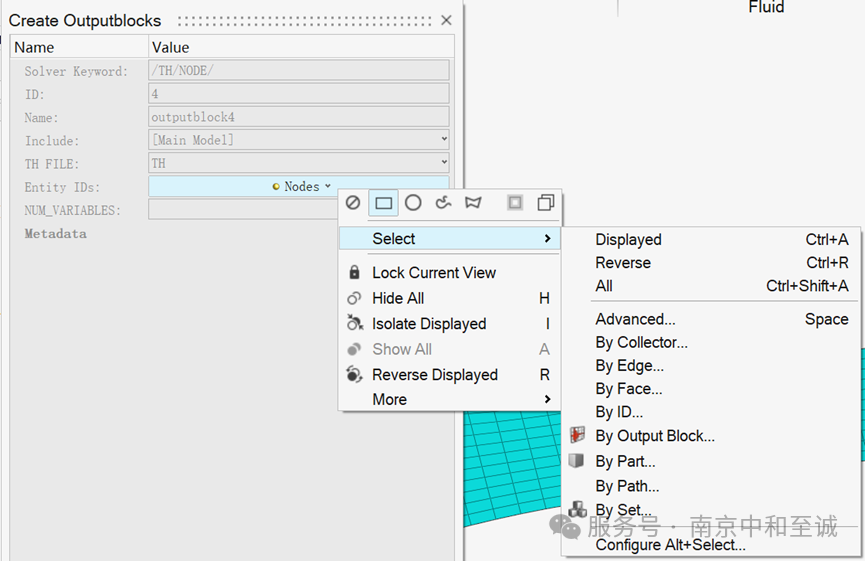
Task: Open the TH FILE dropdown
Action: (x=298, y=163)
